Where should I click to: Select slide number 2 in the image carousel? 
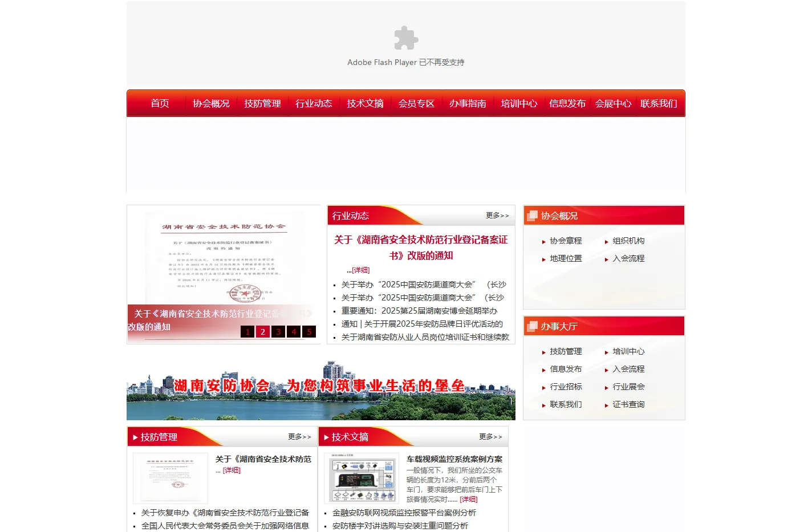(263, 331)
